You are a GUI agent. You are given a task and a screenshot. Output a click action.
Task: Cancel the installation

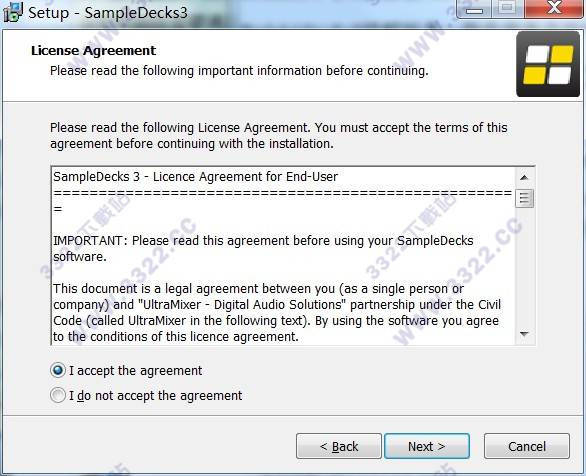[x=527, y=446]
